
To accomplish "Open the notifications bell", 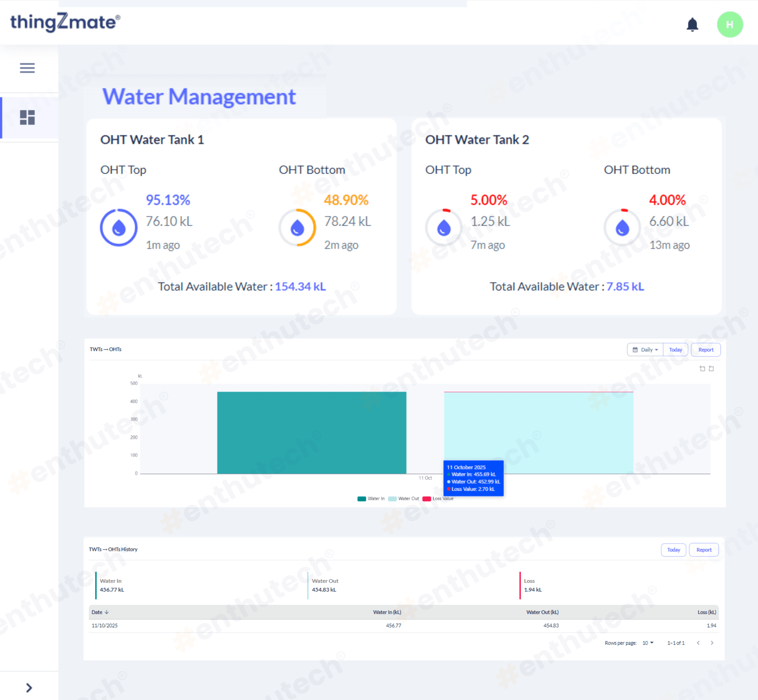I will pos(692,25).
